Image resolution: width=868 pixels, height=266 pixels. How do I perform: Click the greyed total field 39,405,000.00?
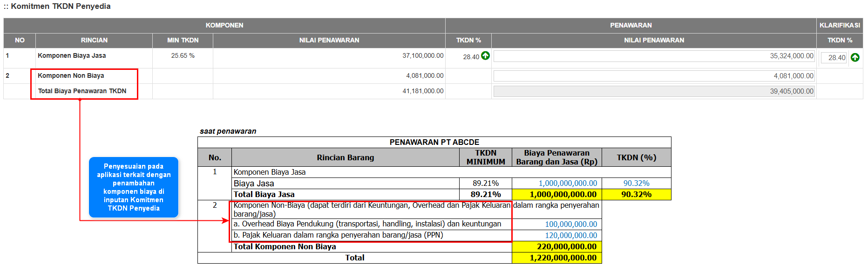click(x=654, y=91)
